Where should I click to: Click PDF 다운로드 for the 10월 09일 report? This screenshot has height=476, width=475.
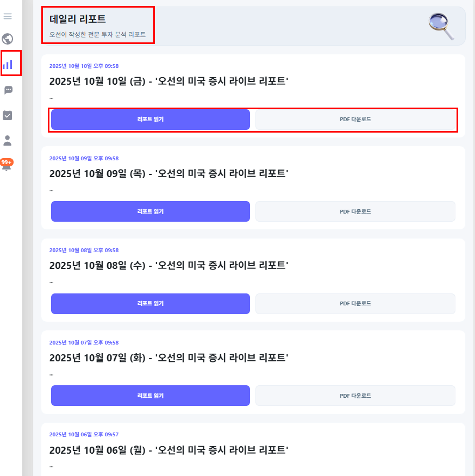[x=355, y=211]
